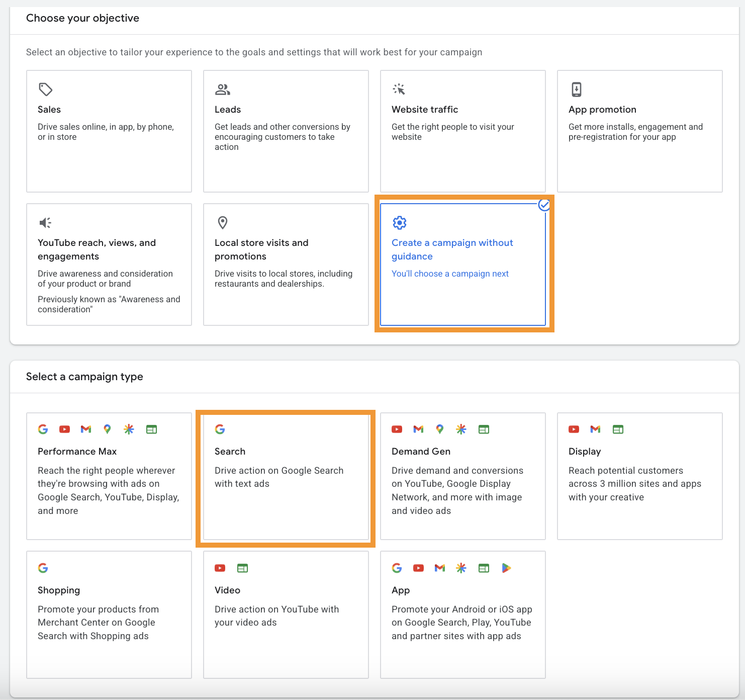Click the Google Play icon in App card
The width and height of the screenshot is (745, 700).
506,568
